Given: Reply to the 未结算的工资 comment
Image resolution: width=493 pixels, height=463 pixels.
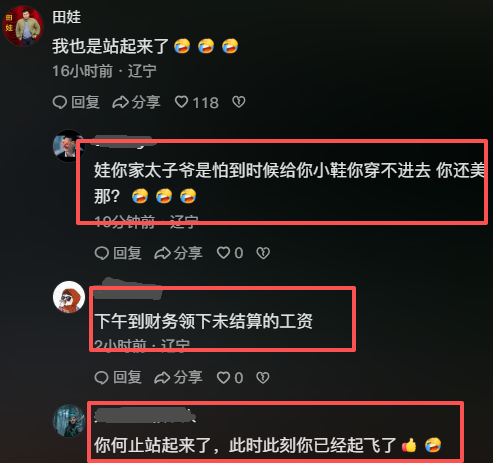Looking at the screenshot, I should click(x=118, y=377).
